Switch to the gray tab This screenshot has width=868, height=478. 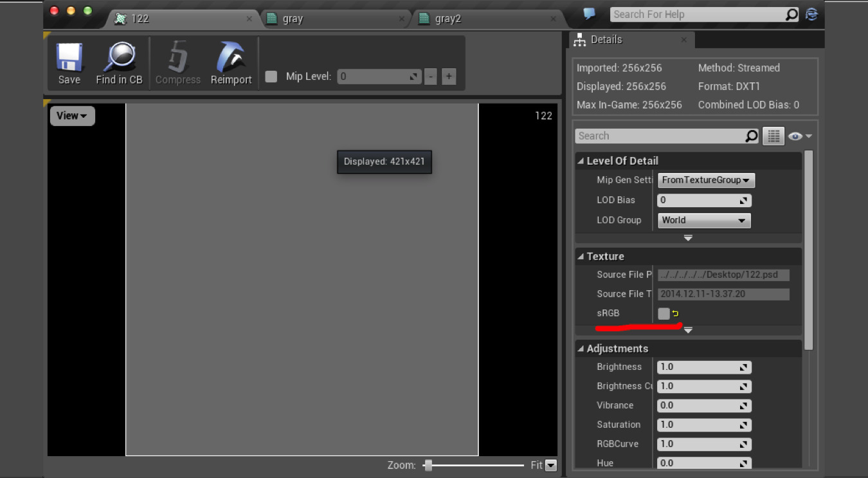click(x=293, y=19)
